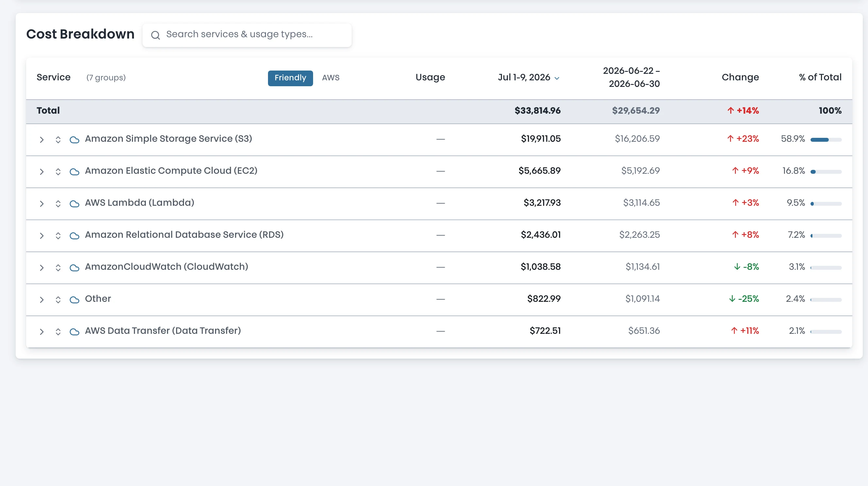The image size is (868, 486).
Task: Click the CloudWatch change -8% value
Action: tap(746, 267)
